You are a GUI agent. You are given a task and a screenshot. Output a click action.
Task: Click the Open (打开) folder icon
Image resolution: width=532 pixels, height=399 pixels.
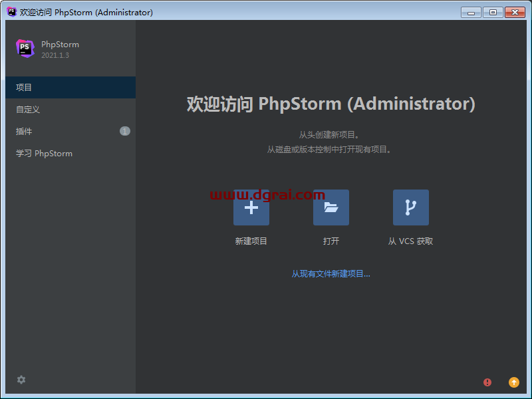tap(331, 207)
